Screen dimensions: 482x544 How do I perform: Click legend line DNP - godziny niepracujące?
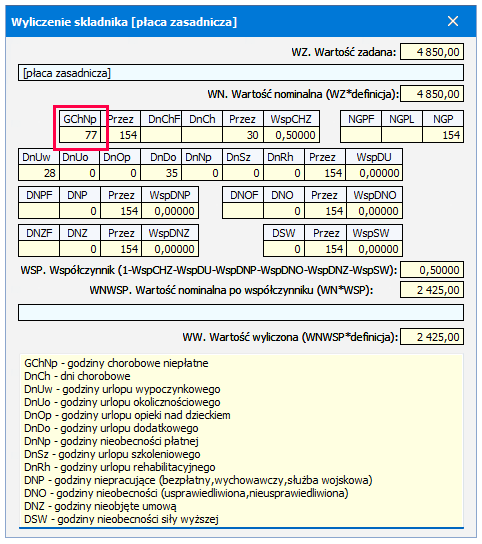point(198,480)
